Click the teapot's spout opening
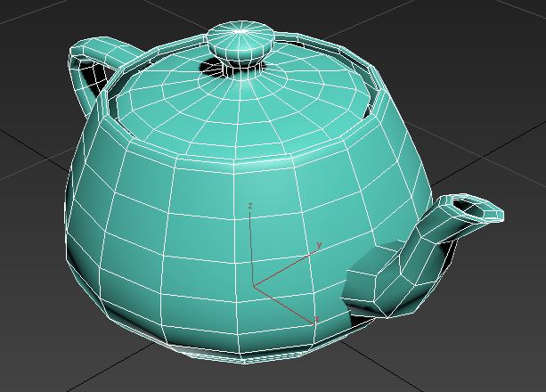This screenshot has width=546, height=392. [x=470, y=207]
